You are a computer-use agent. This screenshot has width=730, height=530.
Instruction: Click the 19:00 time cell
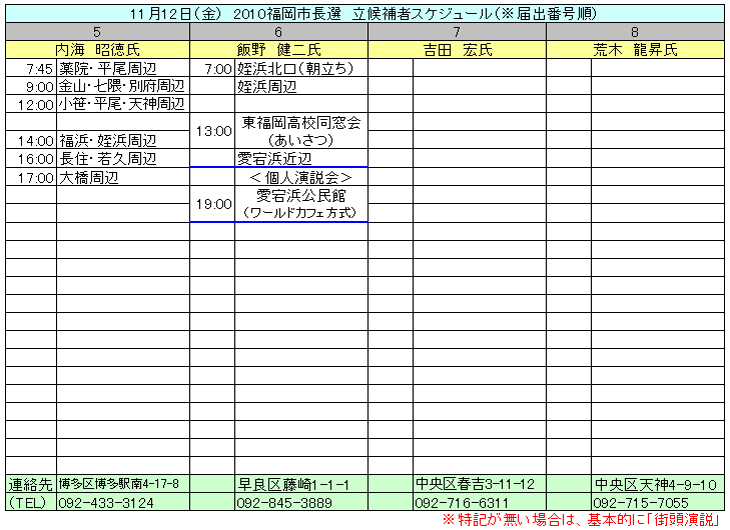212,204
